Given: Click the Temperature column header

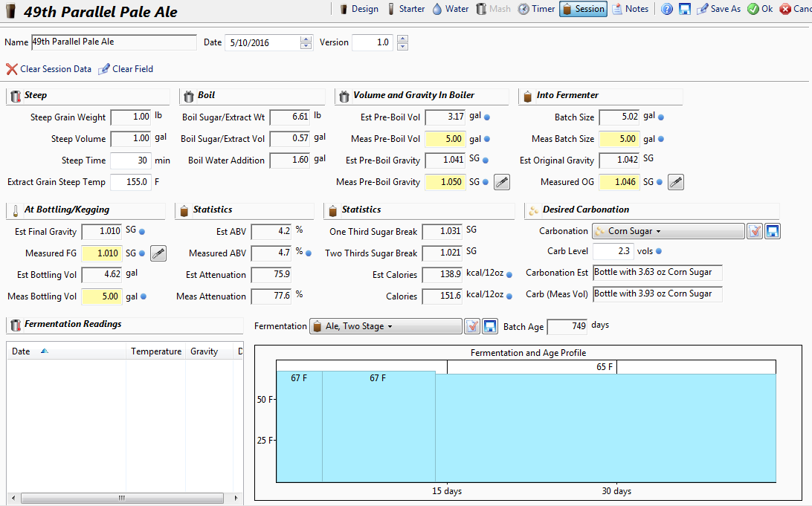Looking at the screenshot, I should coord(156,351).
